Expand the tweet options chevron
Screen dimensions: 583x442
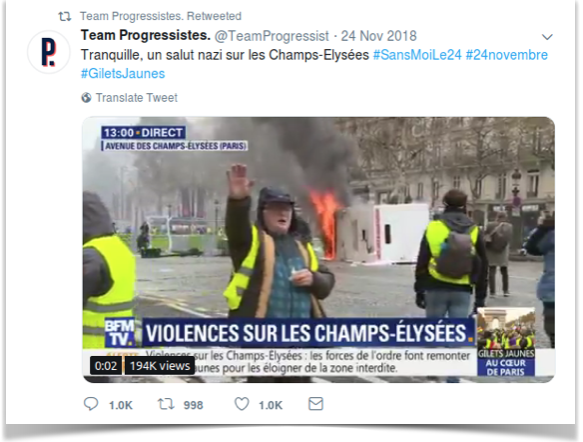(547, 37)
